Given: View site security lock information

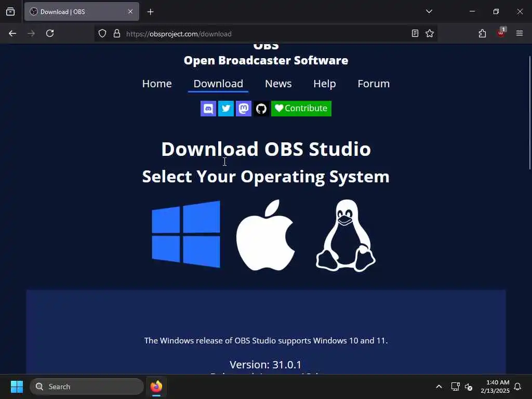Looking at the screenshot, I should tap(117, 34).
